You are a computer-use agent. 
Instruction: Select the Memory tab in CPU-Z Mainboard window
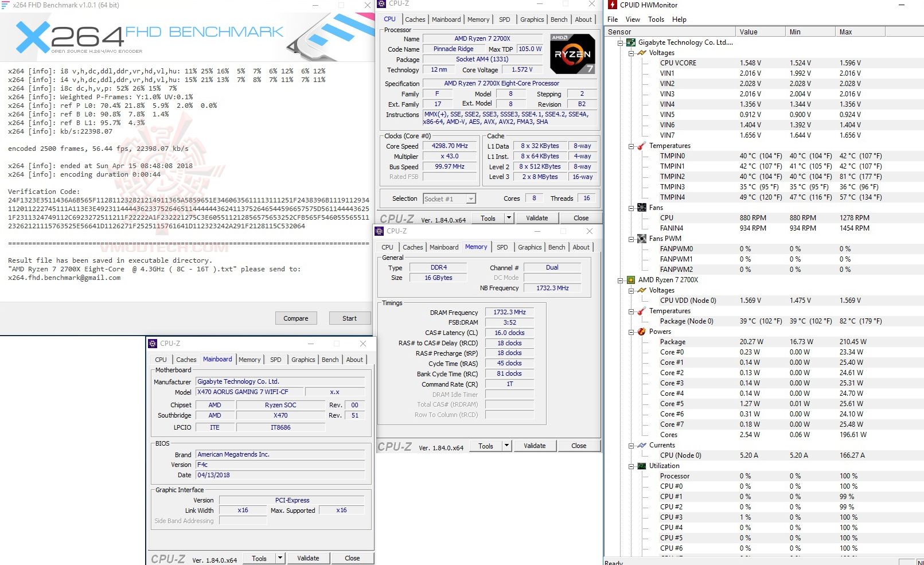249,360
